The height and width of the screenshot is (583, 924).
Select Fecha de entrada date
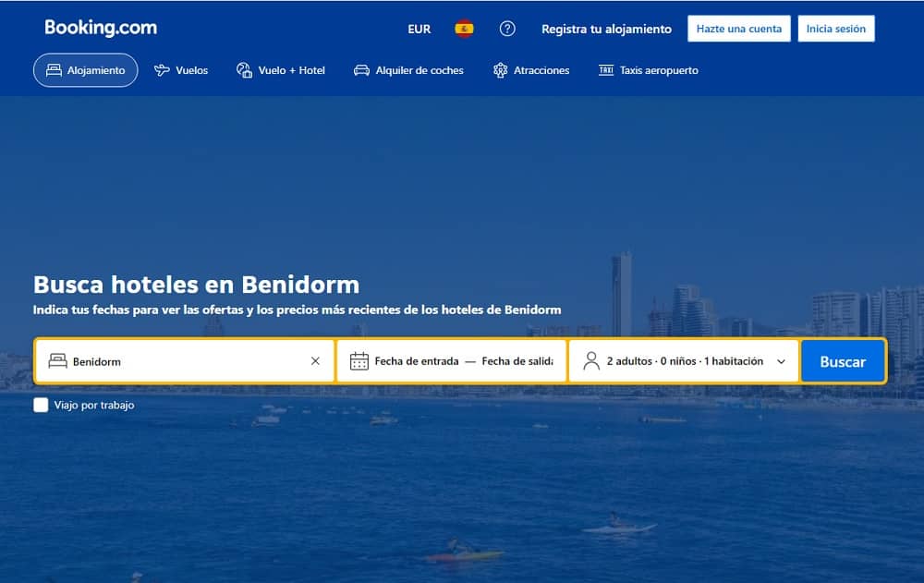click(x=417, y=360)
